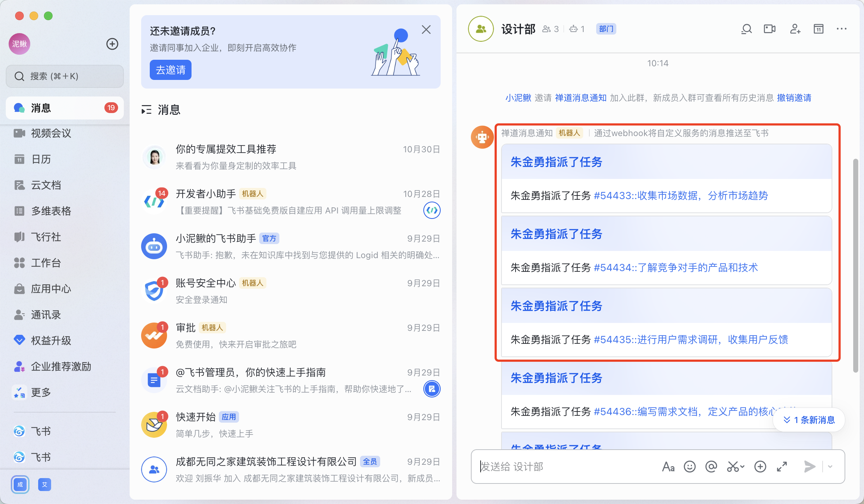Click the 去邀请 button
This screenshot has height=504, width=864.
(x=170, y=70)
